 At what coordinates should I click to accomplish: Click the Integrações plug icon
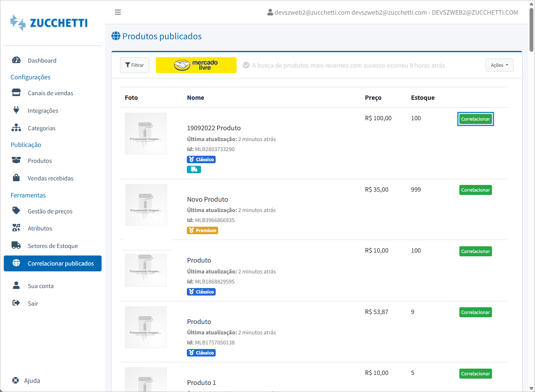click(x=16, y=110)
